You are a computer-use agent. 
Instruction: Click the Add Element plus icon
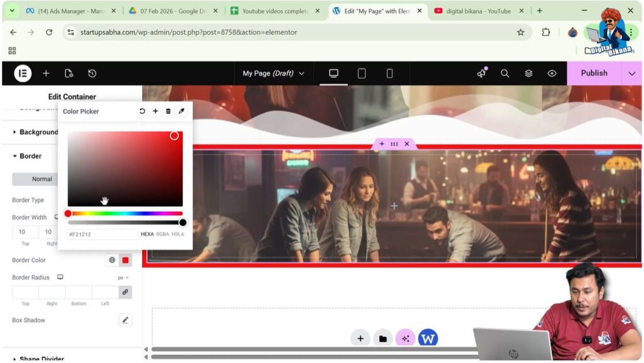(x=46, y=74)
